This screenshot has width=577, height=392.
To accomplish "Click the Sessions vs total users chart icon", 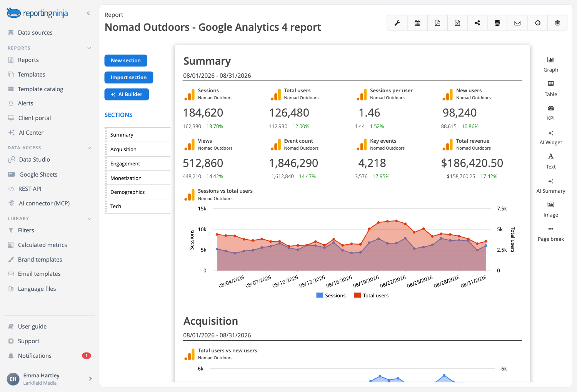I will click(189, 195).
